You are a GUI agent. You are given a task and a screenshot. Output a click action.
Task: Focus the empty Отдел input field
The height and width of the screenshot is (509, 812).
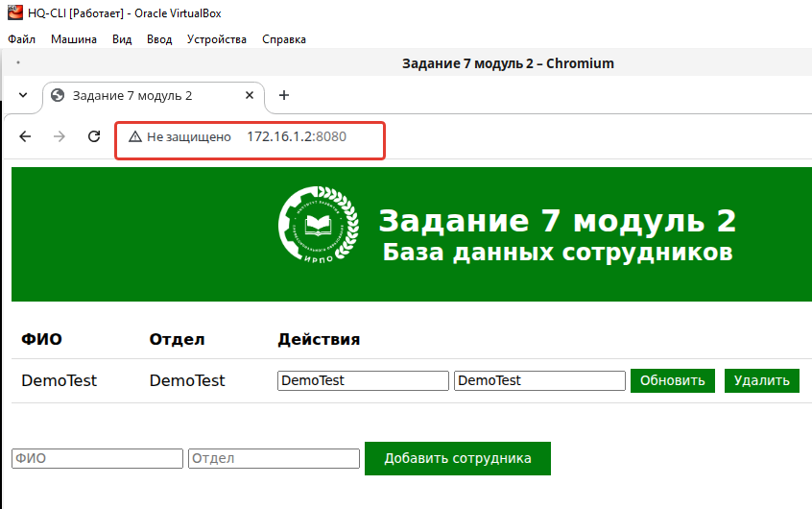pyautogui.click(x=274, y=458)
